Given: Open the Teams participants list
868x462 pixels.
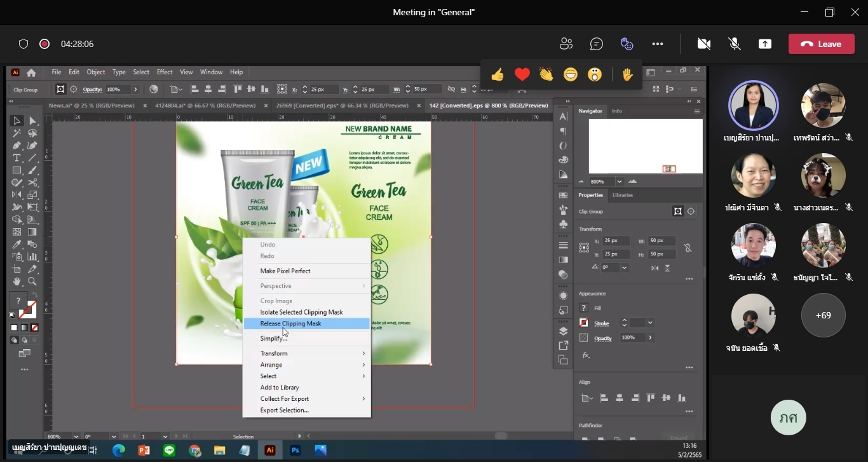Looking at the screenshot, I should point(566,44).
